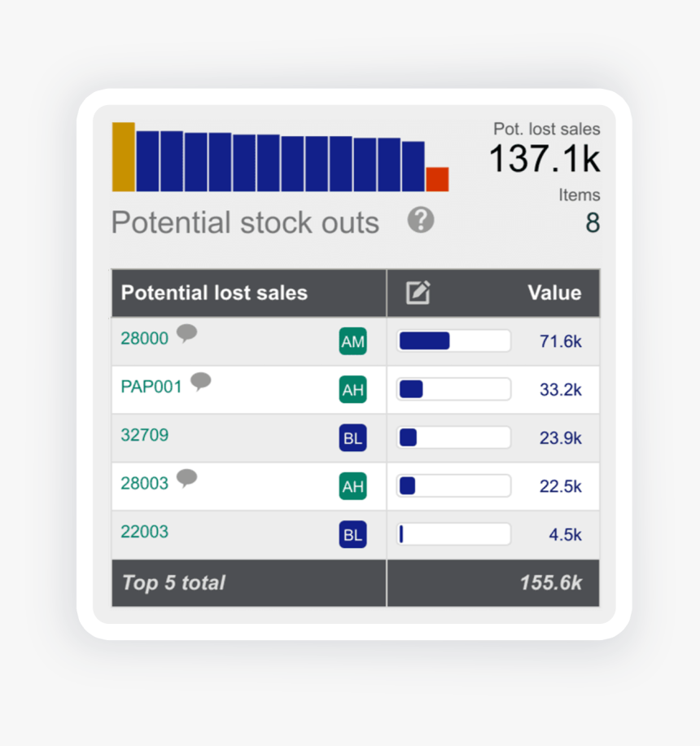Click the BL badge on row 32709

click(352, 438)
